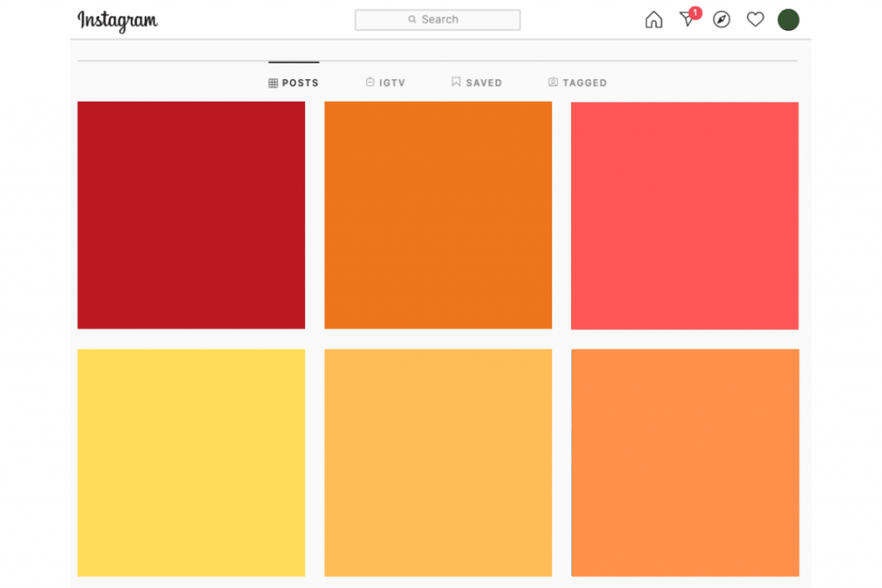Switch to the POSTS tab

click(294, 83)
